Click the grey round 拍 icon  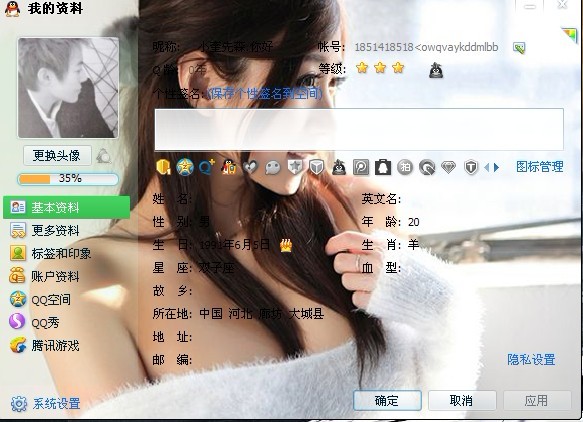[405, 167]
